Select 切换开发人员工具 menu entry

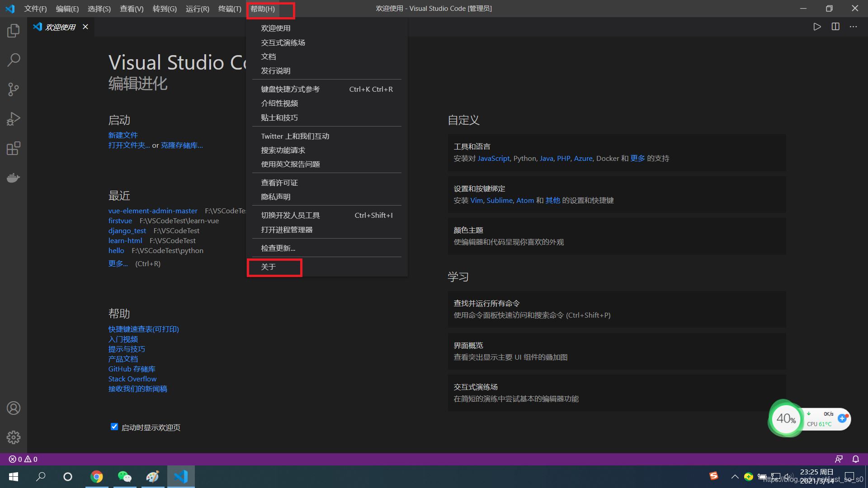coord(290,215)
